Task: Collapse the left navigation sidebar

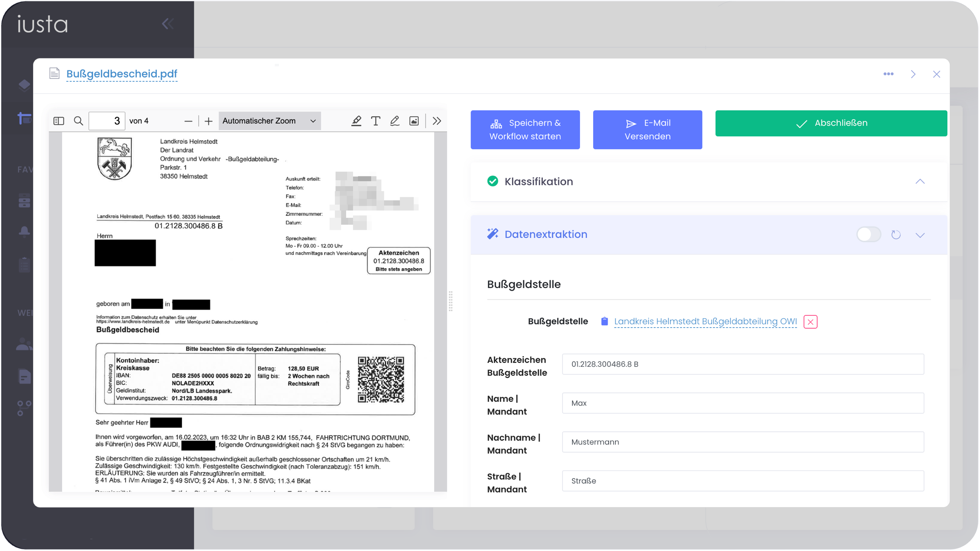Action: [x=168, y=23]
